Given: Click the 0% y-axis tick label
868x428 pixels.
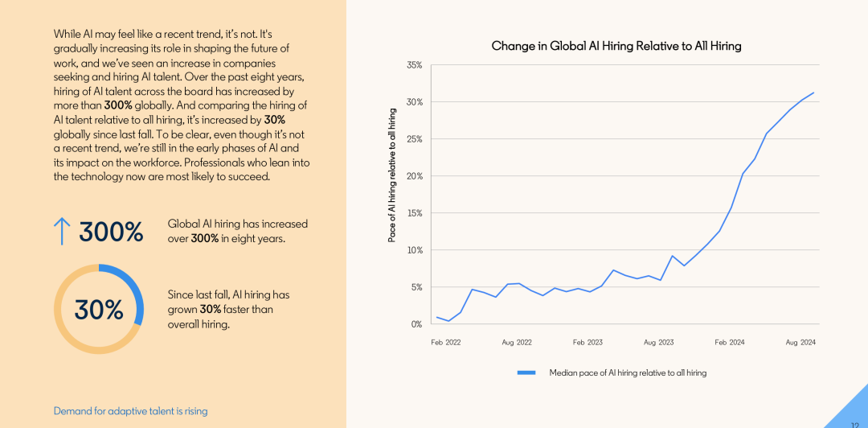Looking at the screenshot, I should pos(416,324).
